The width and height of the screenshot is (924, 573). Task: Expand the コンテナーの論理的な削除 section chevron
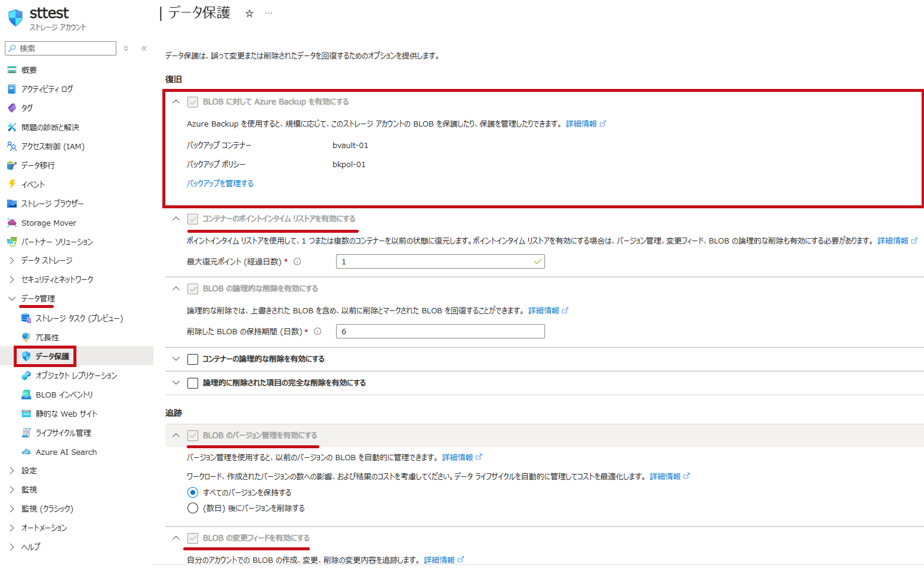[x=176, y=359]
